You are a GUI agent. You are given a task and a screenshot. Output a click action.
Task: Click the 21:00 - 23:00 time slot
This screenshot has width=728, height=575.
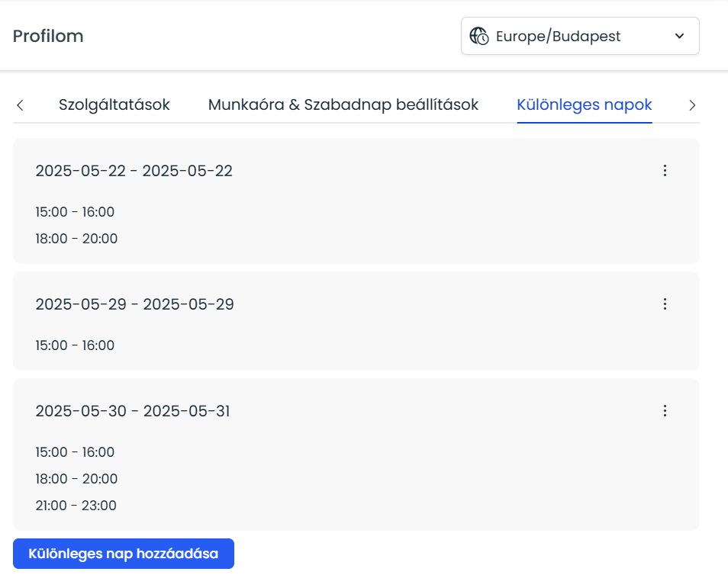[x=76, y=506]
